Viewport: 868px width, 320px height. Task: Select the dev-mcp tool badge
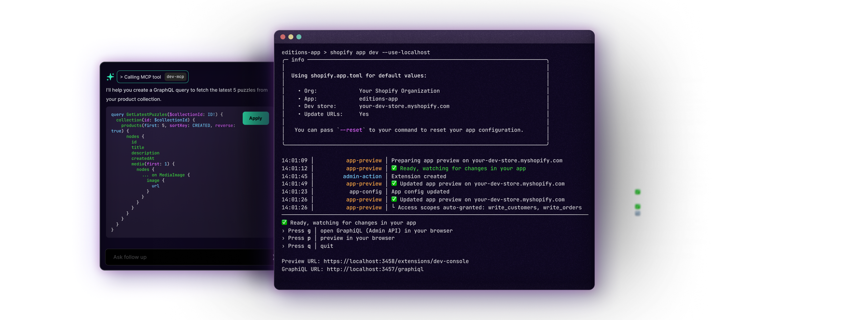[x=175, y=77]
